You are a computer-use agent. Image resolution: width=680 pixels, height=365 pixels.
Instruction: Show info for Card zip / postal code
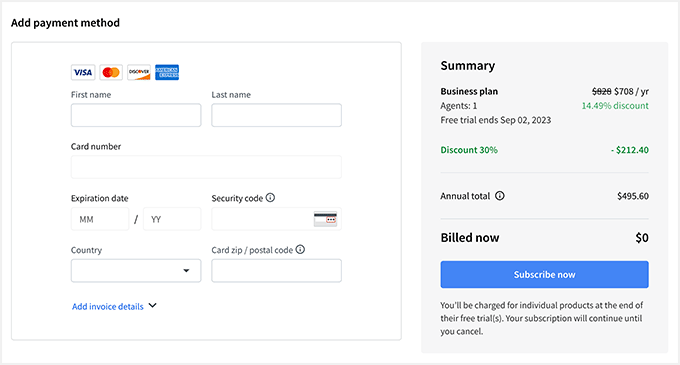coord(300,250)
